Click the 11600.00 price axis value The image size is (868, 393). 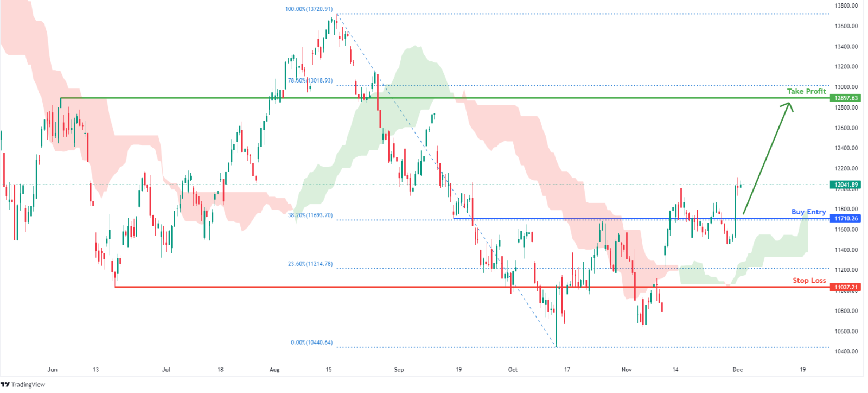coord(846,230)
